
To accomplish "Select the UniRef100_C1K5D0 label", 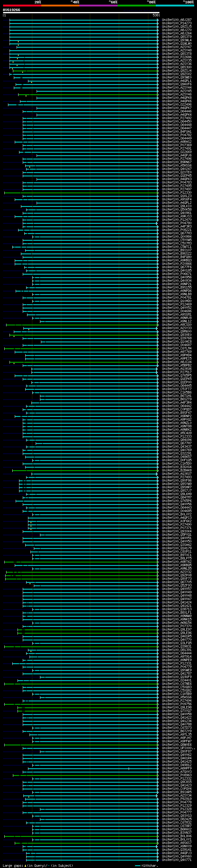I will 177,464.
